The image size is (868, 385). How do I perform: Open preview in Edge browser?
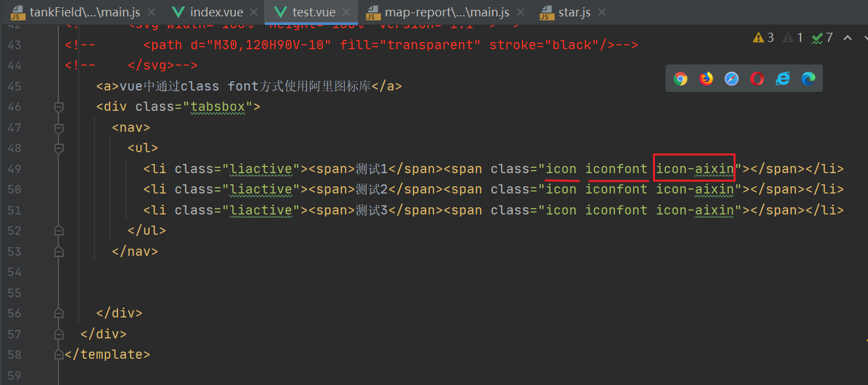pos(808,79)
